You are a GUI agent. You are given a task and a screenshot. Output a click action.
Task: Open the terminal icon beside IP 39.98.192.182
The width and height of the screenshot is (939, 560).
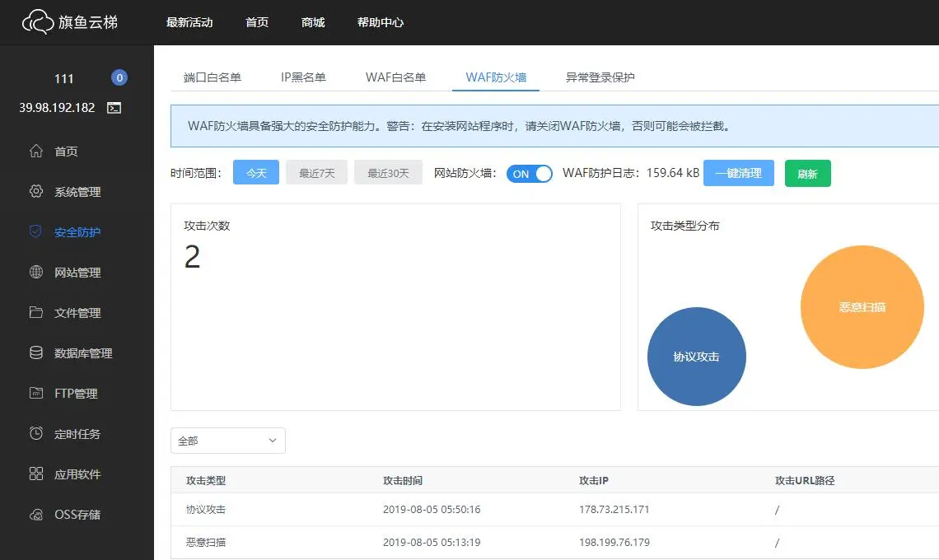pos(114,108)
